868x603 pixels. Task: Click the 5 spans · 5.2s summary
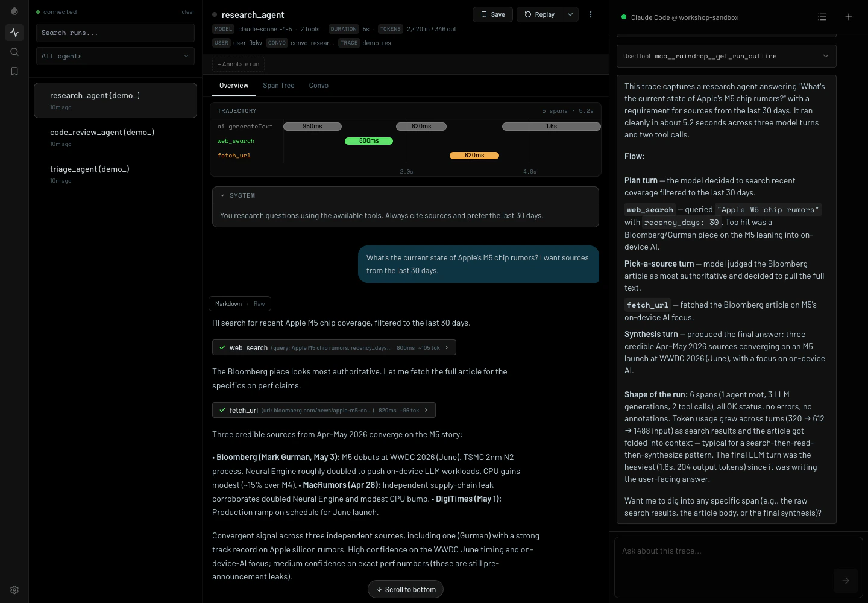coord(567,111)
